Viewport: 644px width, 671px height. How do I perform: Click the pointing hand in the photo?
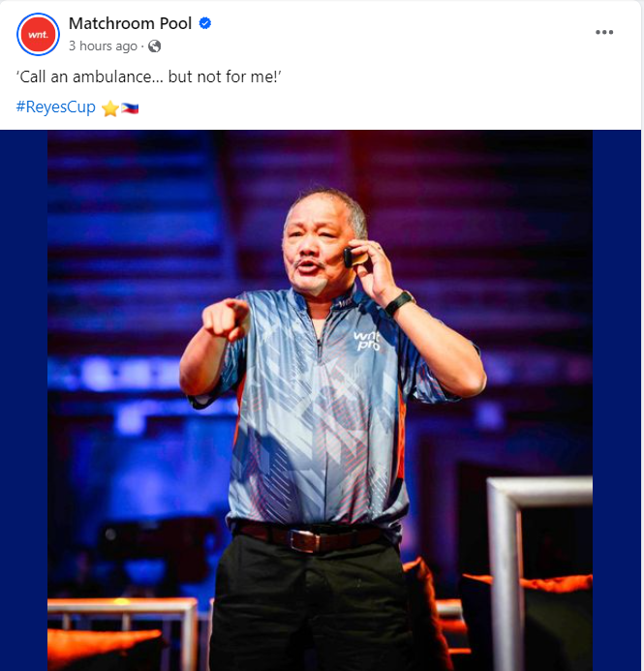point(226,319)
